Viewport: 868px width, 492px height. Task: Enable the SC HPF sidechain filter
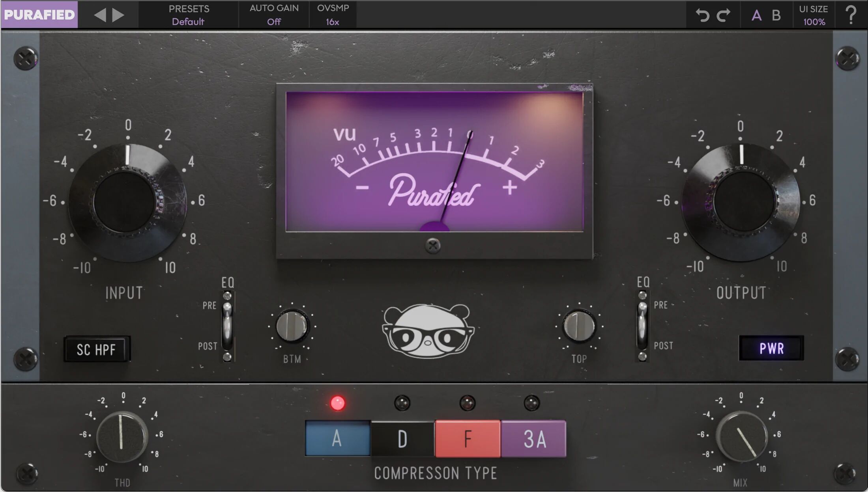point(98,349)
